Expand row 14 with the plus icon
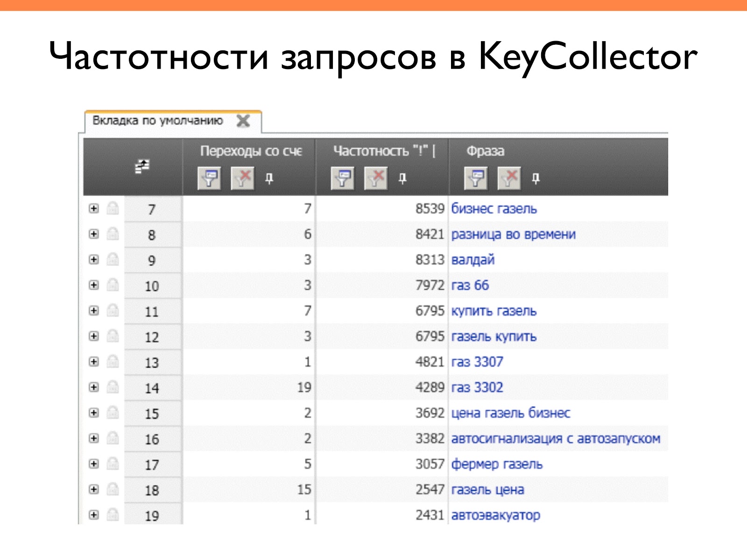Image resolution: width=747 pixels, height=560 pixels. [x=94, y=387]
